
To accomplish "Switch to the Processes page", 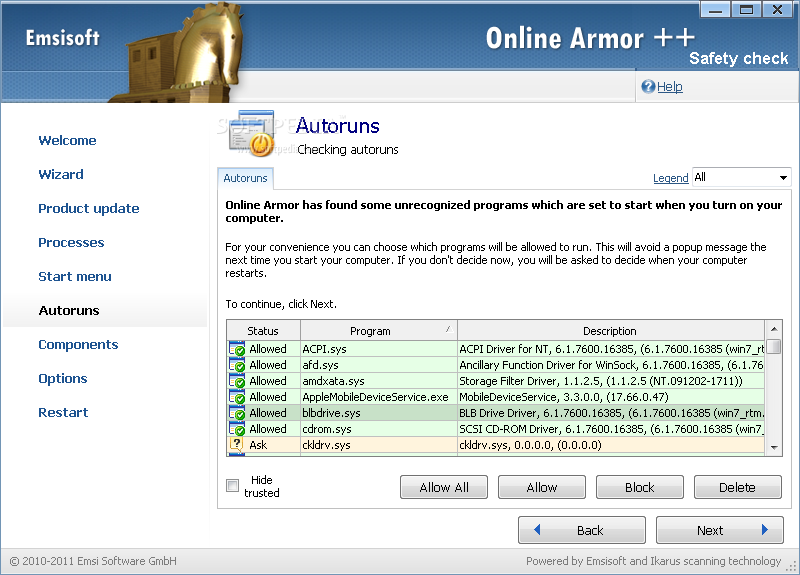I will pos(71,242).
